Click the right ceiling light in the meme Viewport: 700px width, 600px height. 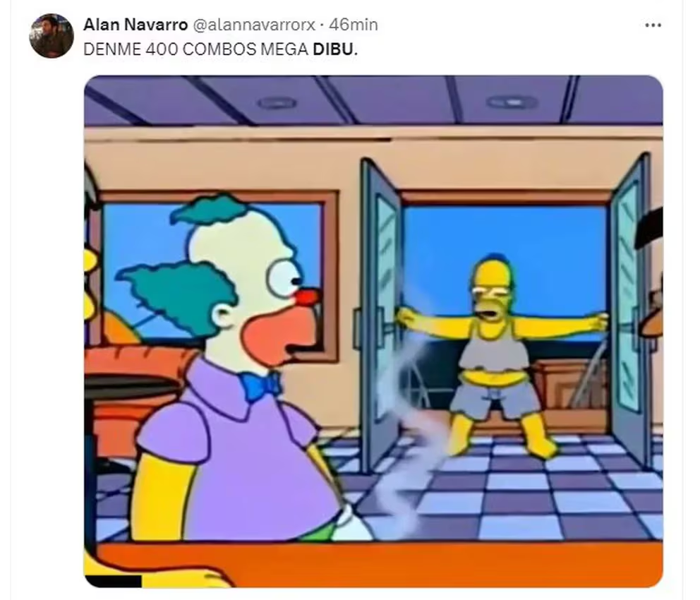pyautogui.click(x=511, y=102)
